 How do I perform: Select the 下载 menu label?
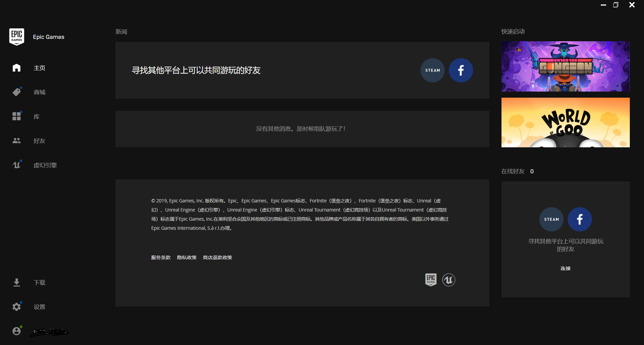40,282
